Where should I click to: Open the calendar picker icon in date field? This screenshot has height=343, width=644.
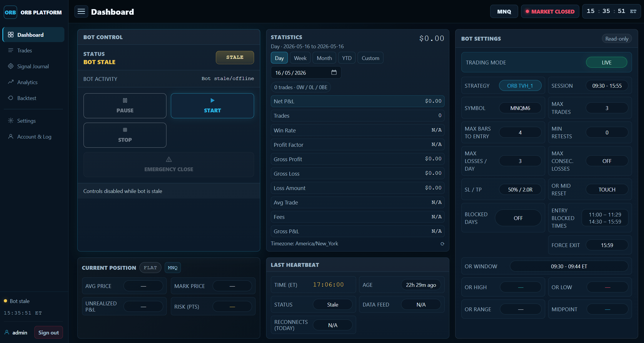tap(334, 72)
